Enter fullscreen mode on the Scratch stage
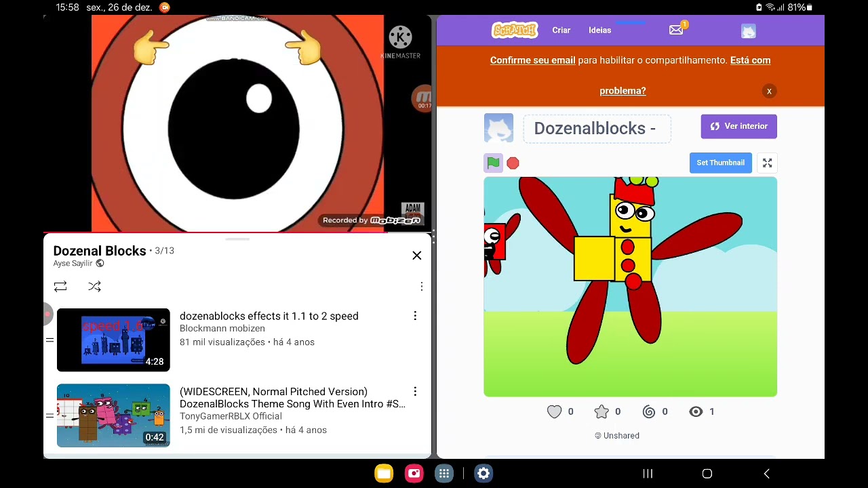Image resolution: width=868 pixels, height=488 pixels. click(x=767, y=163)
